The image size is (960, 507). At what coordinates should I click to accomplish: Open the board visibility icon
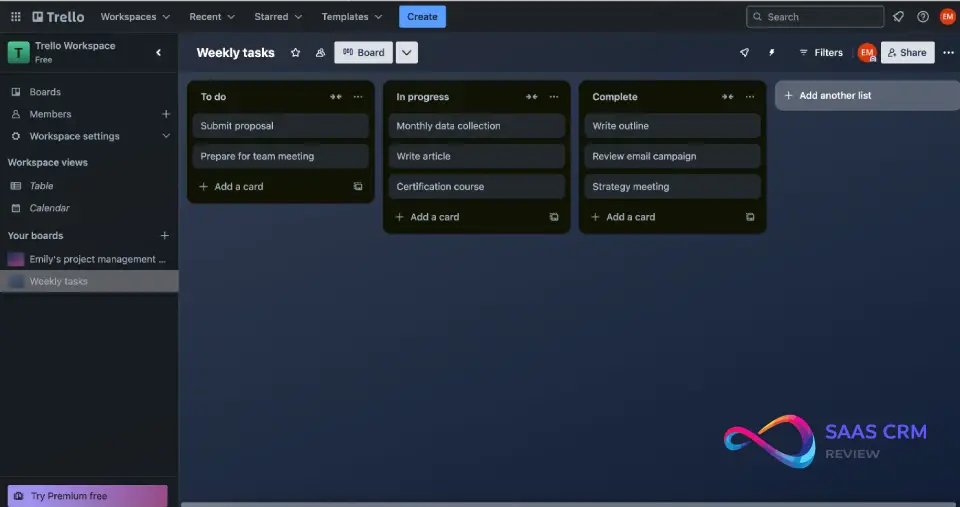[320, 53]
